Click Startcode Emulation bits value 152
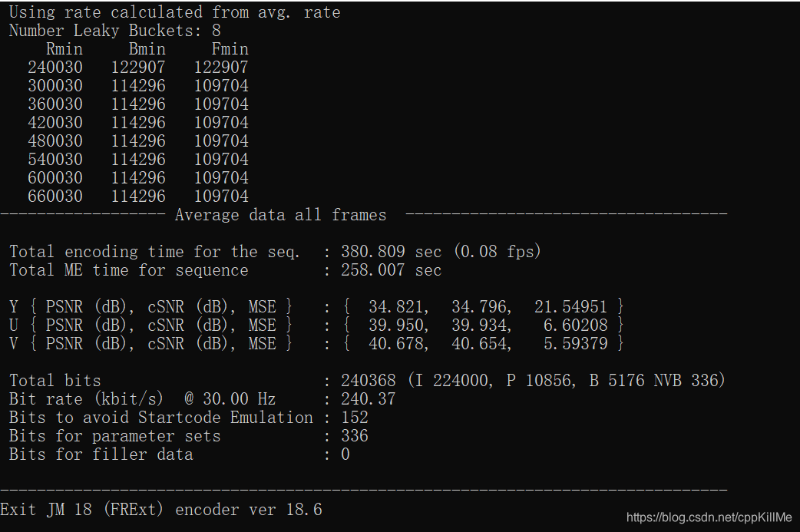The height and width of the screenshot is (532, 800). pyautogui.click(x=355, y=418)
